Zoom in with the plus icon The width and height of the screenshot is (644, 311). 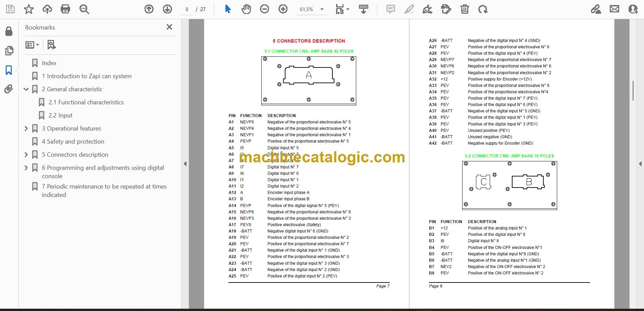coord(283,9)
